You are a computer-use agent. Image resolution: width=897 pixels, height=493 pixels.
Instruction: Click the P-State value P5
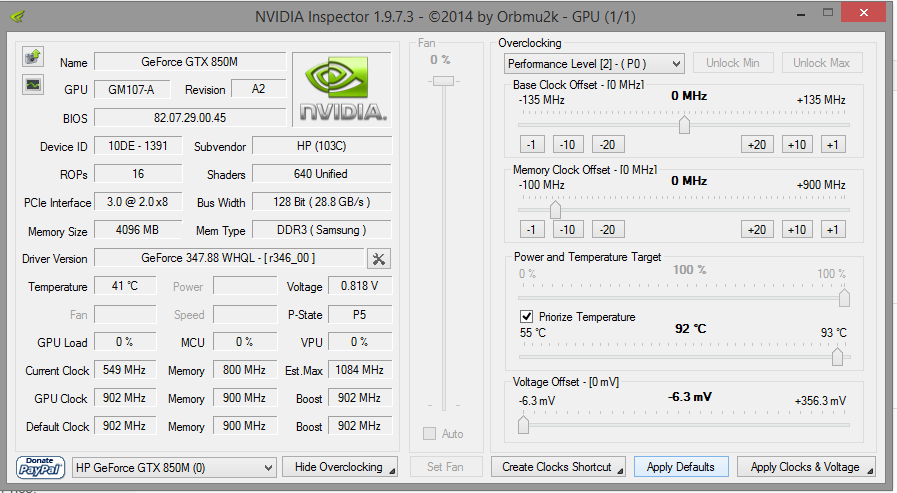360,315
